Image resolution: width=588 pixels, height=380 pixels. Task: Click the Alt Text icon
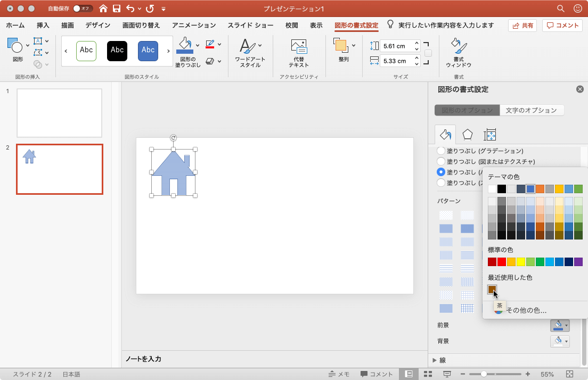(299, 53)
